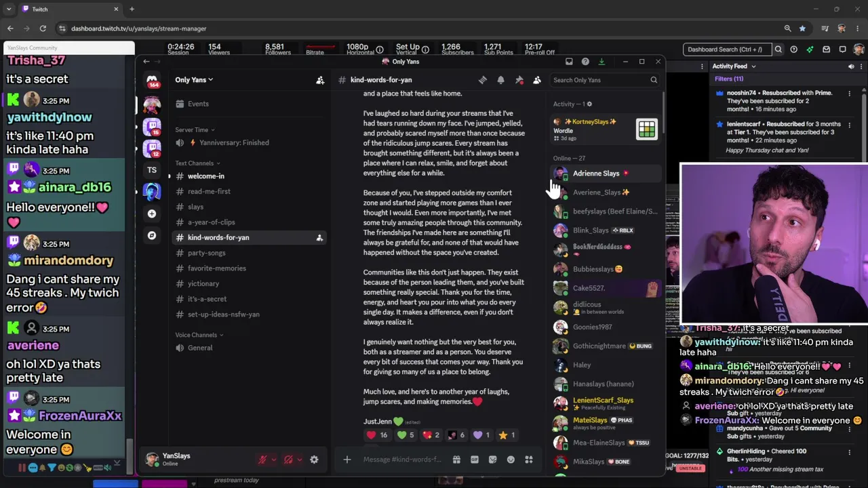This screenshot has height=488, width=868.
Task: Open Twitch whispers chat icon
Action: [843, 49]
